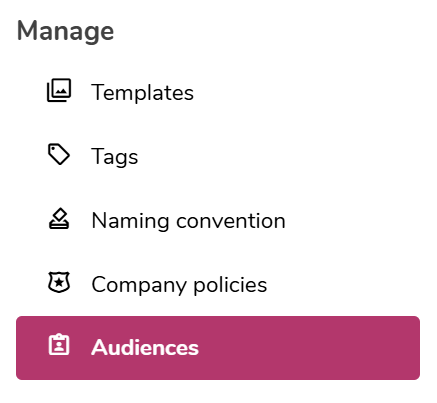Click the Audiences clipboard person icon
The image size is (437, 403).
click(x=59, y=344)
